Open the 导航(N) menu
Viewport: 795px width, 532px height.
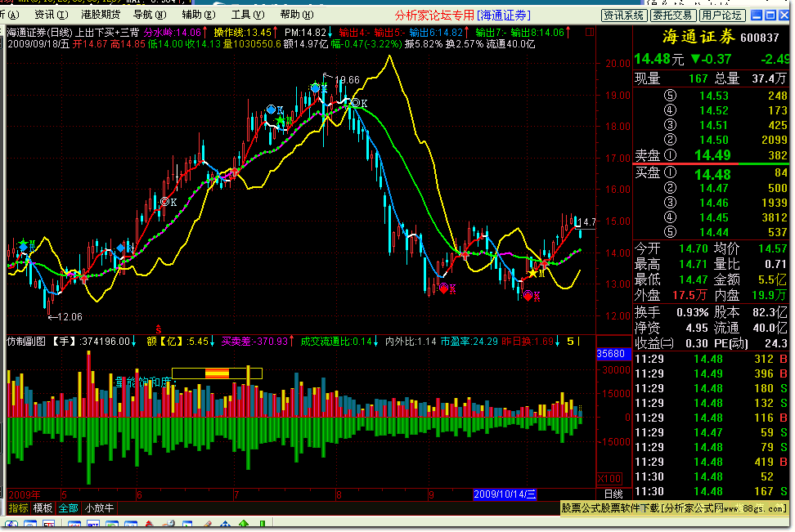(149, 15)
